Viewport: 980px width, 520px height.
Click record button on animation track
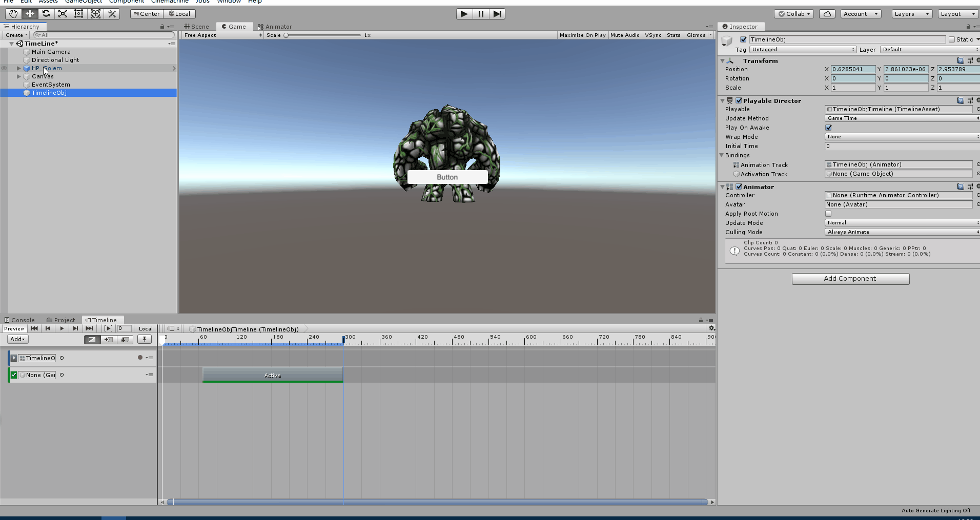[x=140, y=358]
